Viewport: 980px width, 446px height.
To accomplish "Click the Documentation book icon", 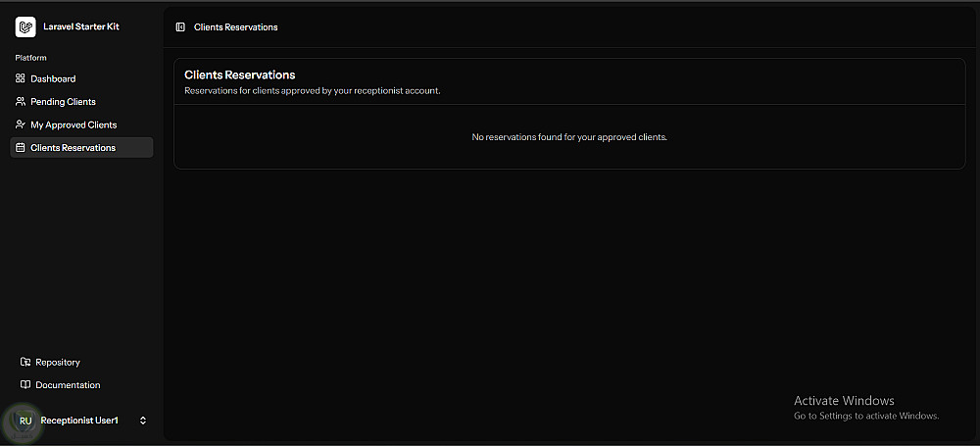I will 25,385.
